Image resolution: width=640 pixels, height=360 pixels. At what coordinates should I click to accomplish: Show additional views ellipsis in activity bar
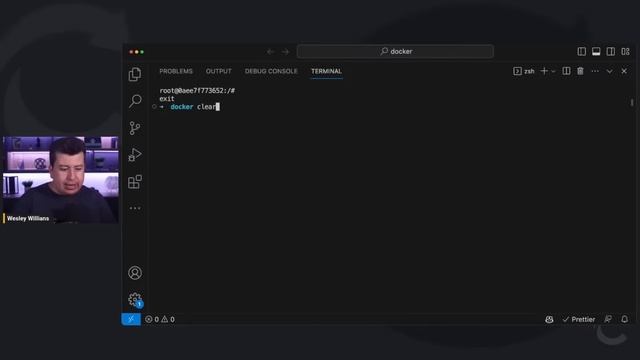click(x=135, y=208)
